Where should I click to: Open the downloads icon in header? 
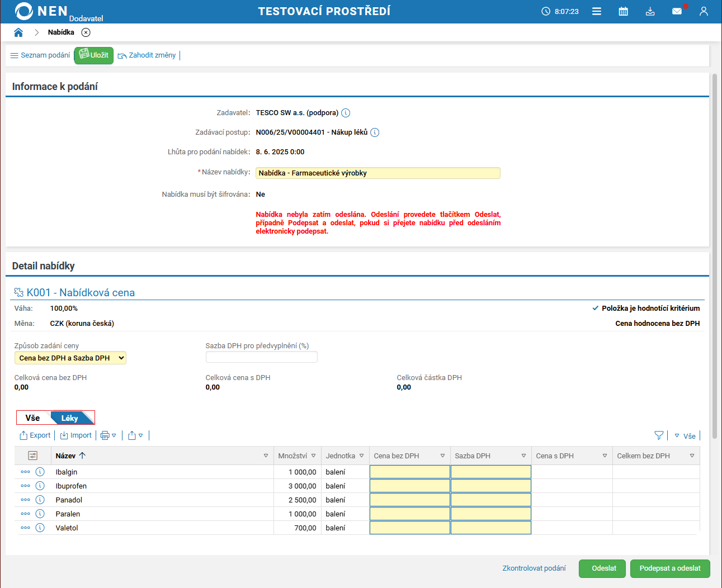click(650, 11)
